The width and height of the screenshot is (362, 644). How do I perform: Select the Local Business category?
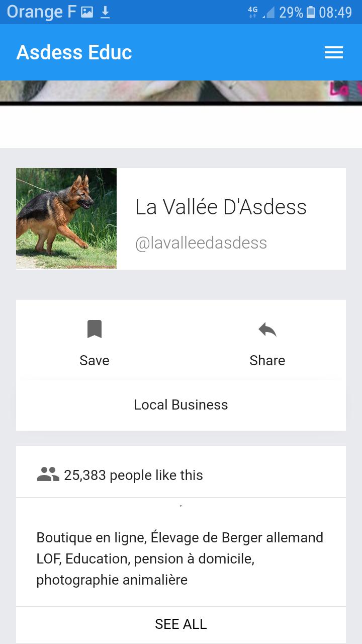click(x=181, y=405)
